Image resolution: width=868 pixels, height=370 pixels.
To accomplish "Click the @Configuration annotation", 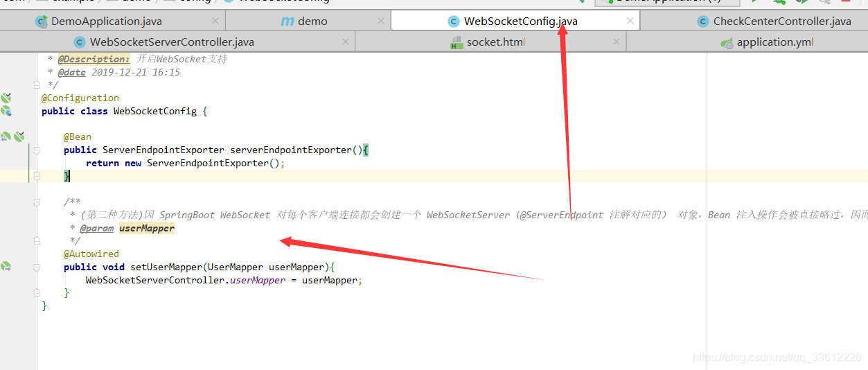I will click(x=80, y=98).
